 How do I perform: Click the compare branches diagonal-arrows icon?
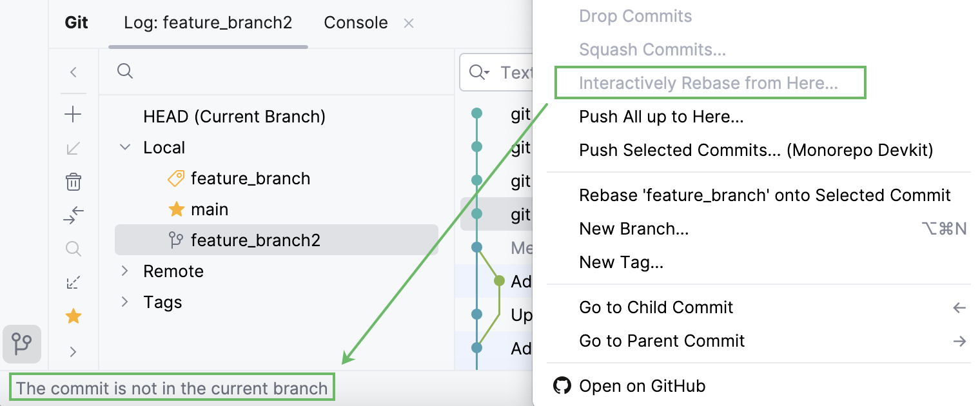(x=73, y=282)
